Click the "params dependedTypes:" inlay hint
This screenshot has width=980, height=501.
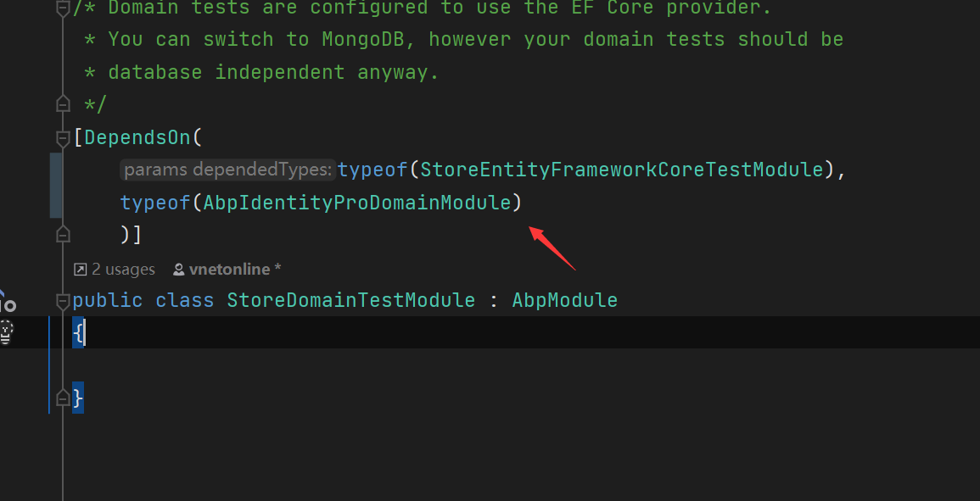(x=227, y=170)
